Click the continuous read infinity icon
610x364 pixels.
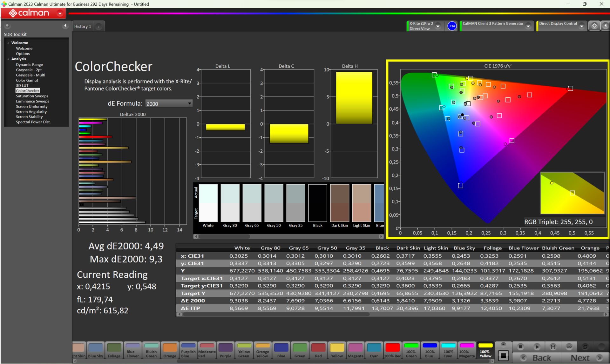pyautogui.click(x=569, y=347)
